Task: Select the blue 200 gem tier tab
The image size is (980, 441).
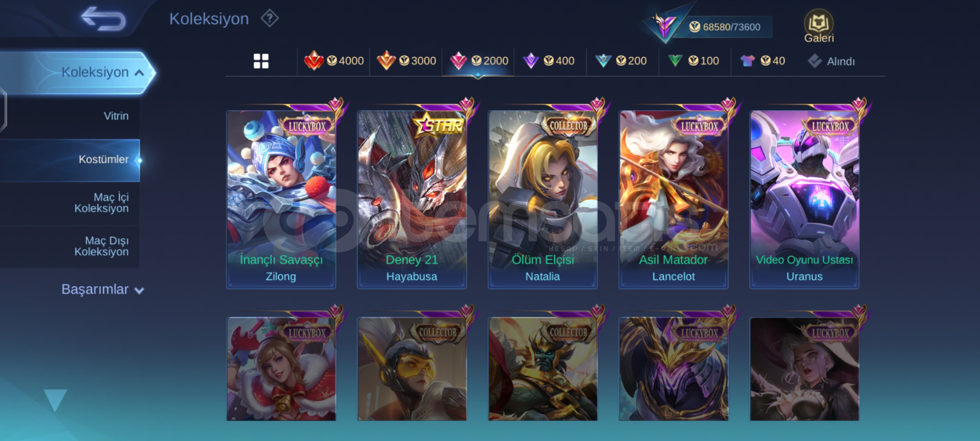Action: (621, 61)
